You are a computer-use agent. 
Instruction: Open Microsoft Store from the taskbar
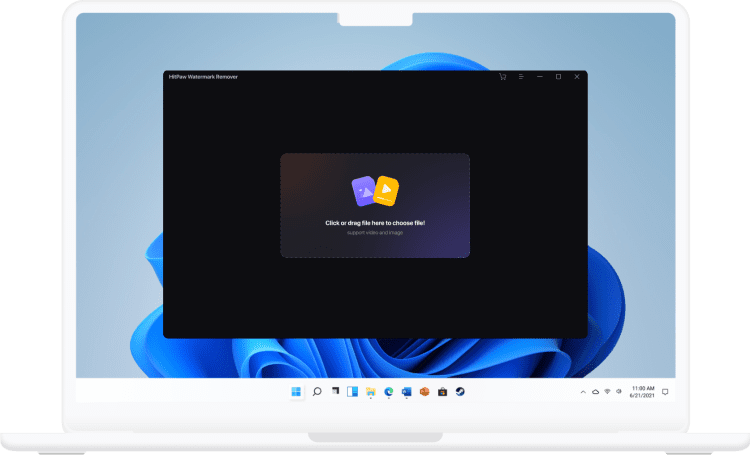coord(442,392)
